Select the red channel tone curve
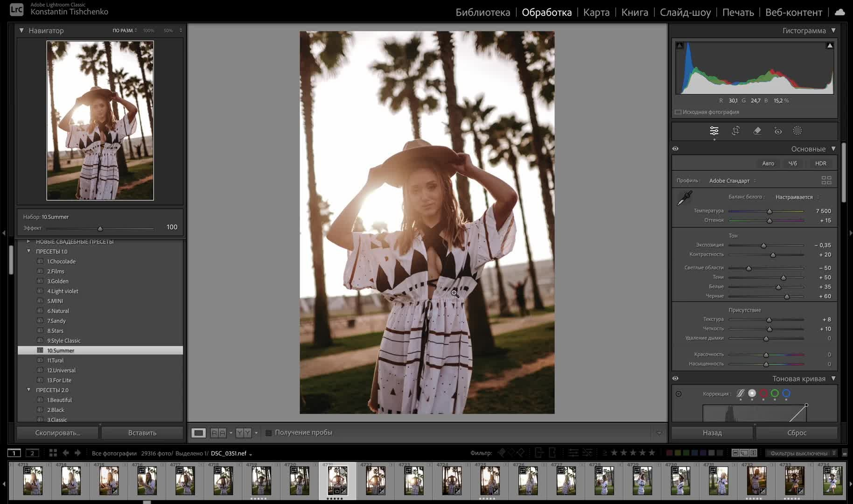Image resolution: width=853 pixels, height=504 pixels. coord(763,393)
